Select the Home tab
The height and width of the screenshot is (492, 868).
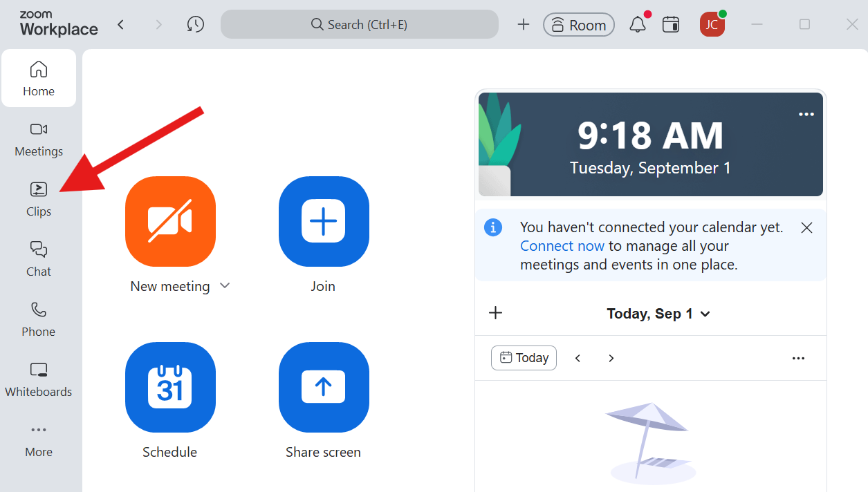pyautogui.click(x=39, y=78)
